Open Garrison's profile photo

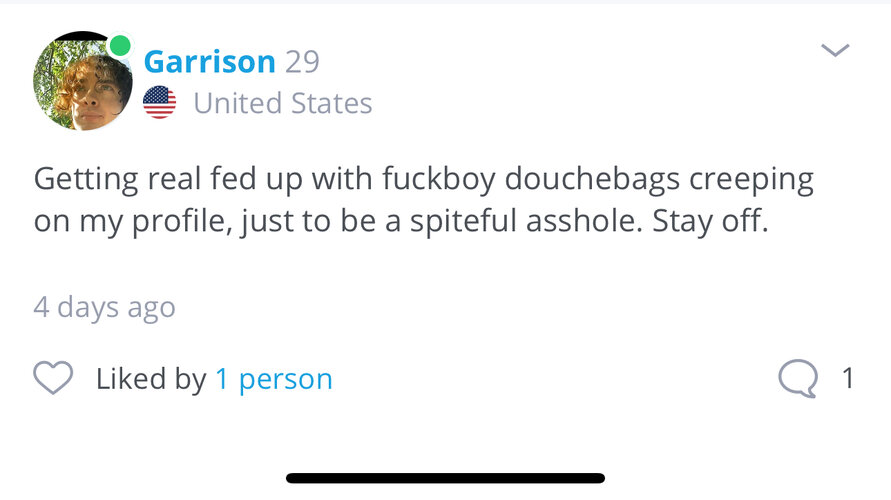click(83, 81)
